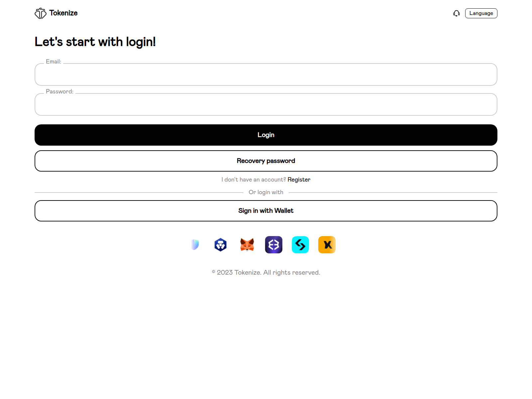The height and width of the screenshot is (399, 532).
Task: Select the Trust Wallet shield icon
Action: [195, 245]
